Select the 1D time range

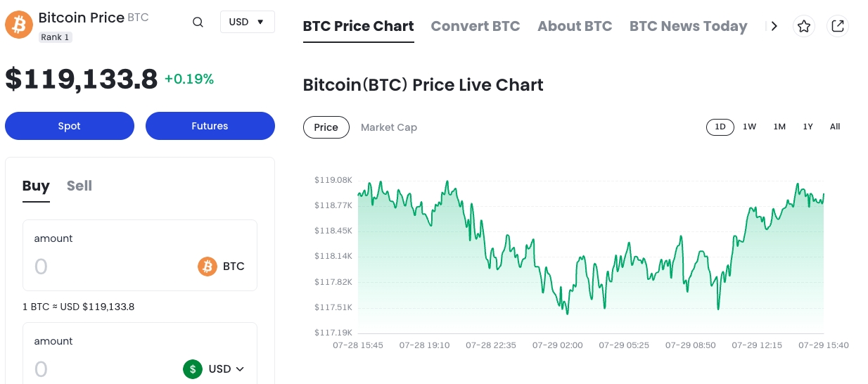click(720, 127)
